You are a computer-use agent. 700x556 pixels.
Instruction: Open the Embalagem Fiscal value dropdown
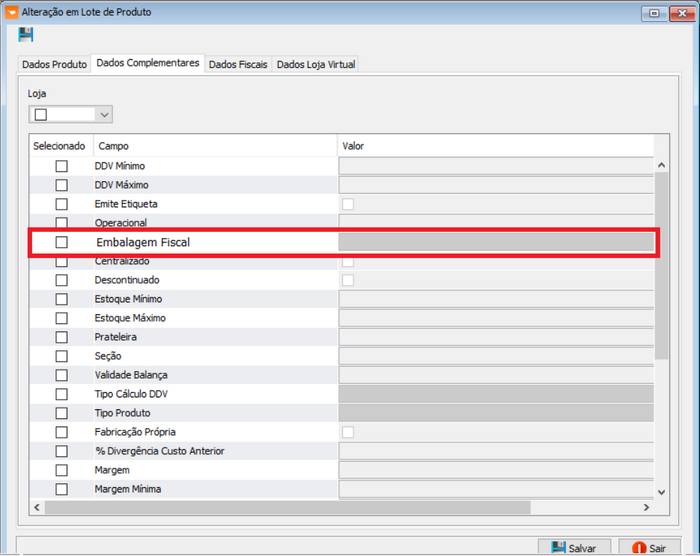[496, 242]
